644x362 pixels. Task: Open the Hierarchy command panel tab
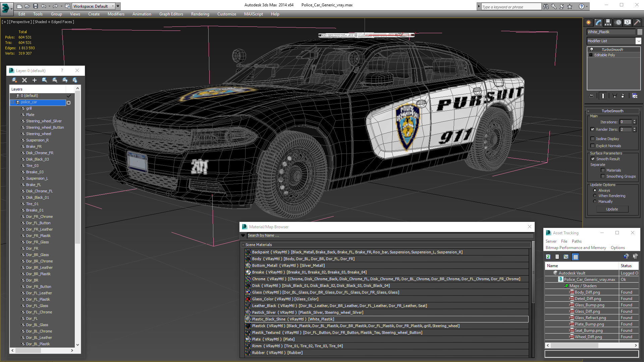(608, 22)
